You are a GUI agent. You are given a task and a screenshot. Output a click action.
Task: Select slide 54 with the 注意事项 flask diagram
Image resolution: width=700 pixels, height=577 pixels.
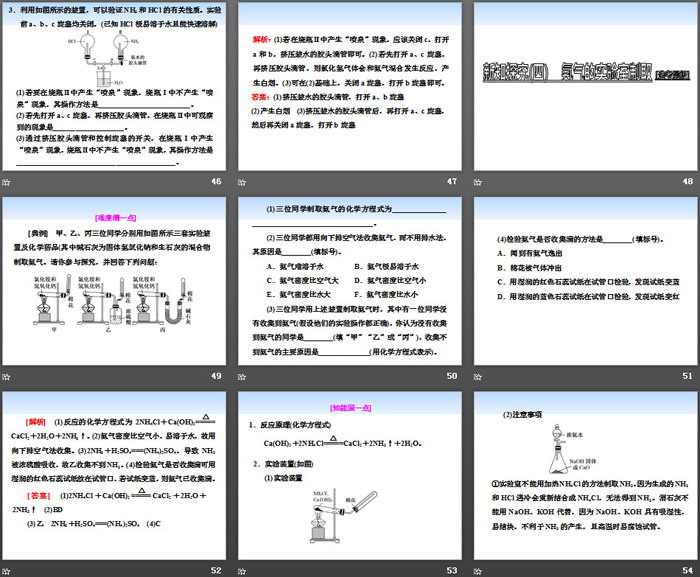584,476
